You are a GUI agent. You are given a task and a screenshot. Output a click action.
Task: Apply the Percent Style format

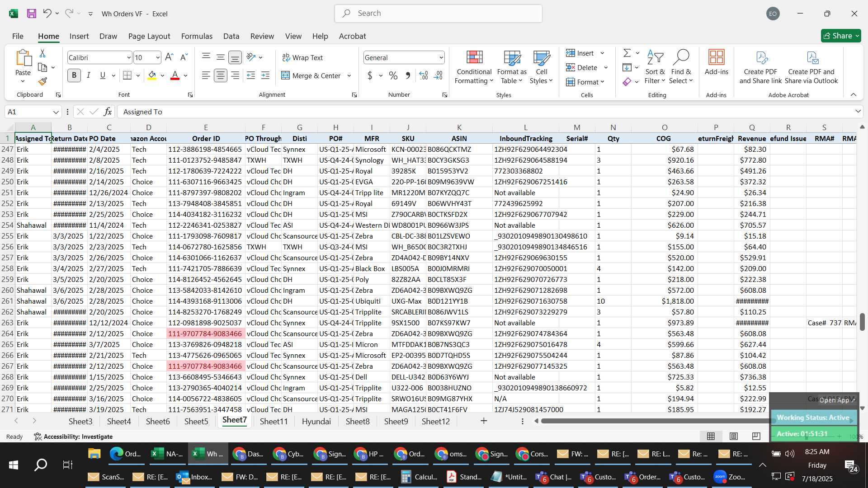(393, 75)
